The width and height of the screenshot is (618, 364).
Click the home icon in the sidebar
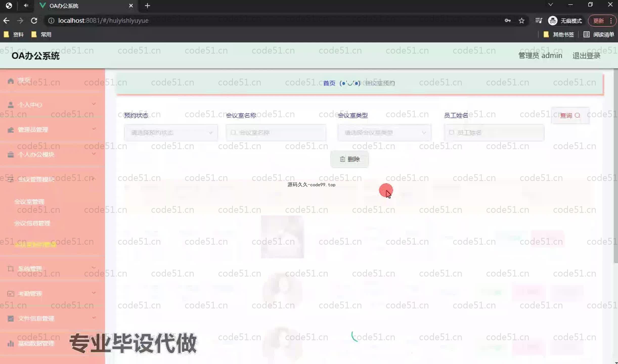(11, 81)
